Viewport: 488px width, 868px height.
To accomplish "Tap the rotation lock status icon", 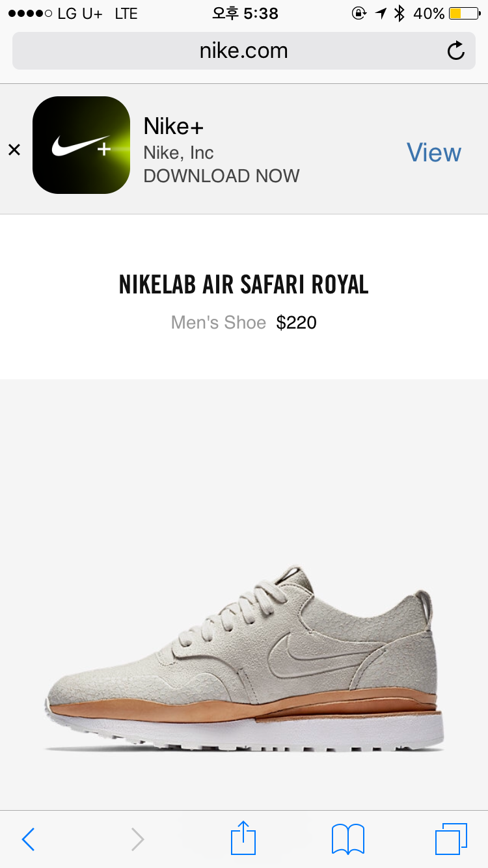I will tap(359, 13).
